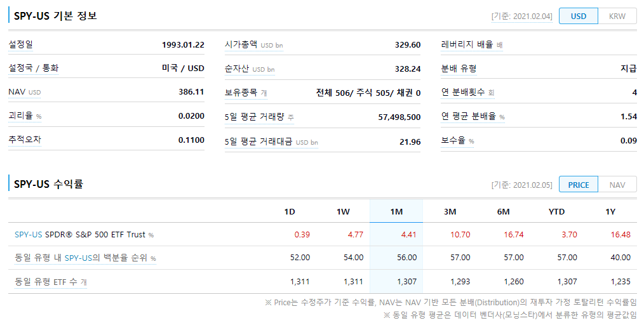Open SPY-US link in SPDR row
The height and width of the screenshot is (330, 644).
tap(29, 235)
